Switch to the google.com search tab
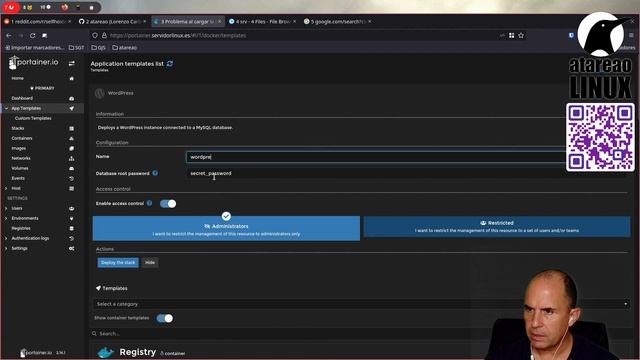The width and height of the screenshot is (640, 360). click(x=337, y=22)
